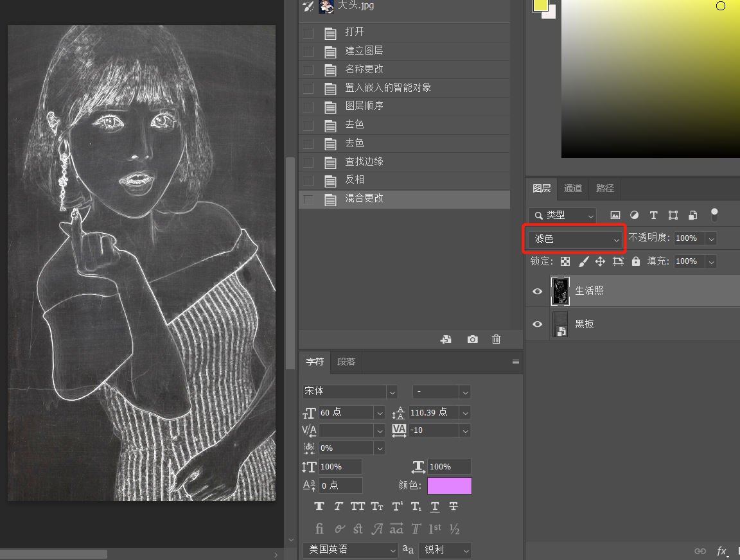This screenshot has height=560, width=740.
Task: Click the text layer filter icon
Action: (x=653, y=215)
